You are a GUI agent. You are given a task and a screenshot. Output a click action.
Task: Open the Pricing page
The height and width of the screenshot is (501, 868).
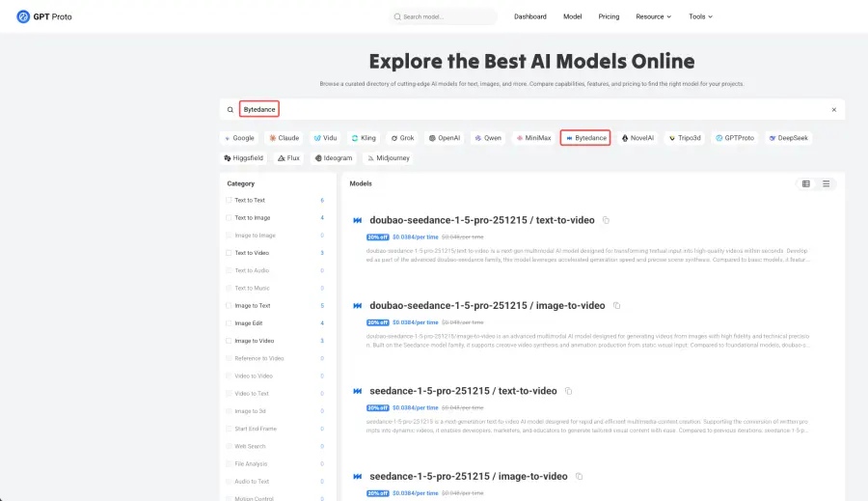click(x=609, y=16)
